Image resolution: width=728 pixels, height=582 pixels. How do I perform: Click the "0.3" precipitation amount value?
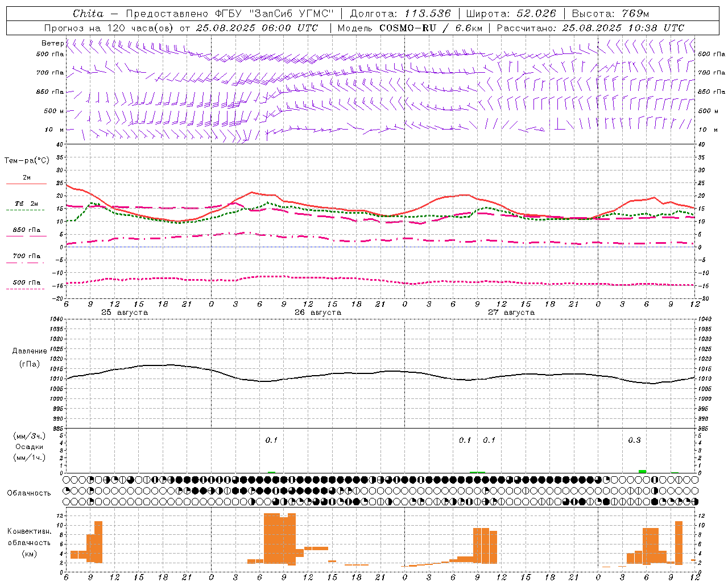tap(634, 440)
